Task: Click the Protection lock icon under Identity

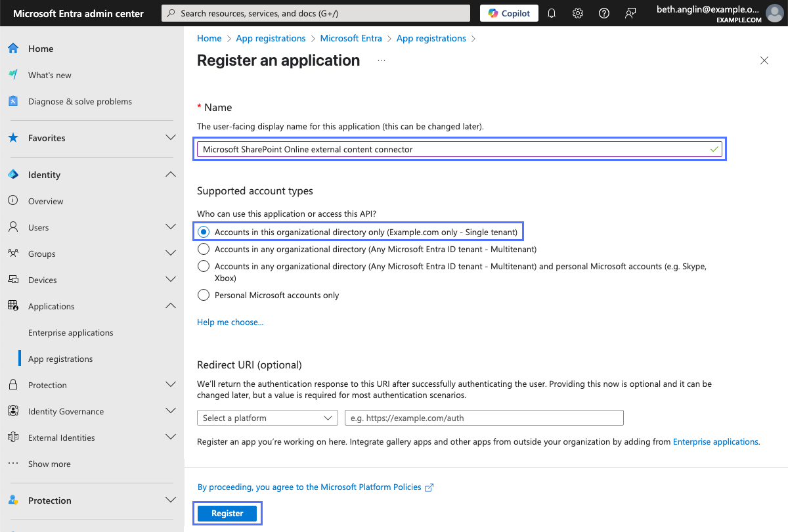Action: 13,385
